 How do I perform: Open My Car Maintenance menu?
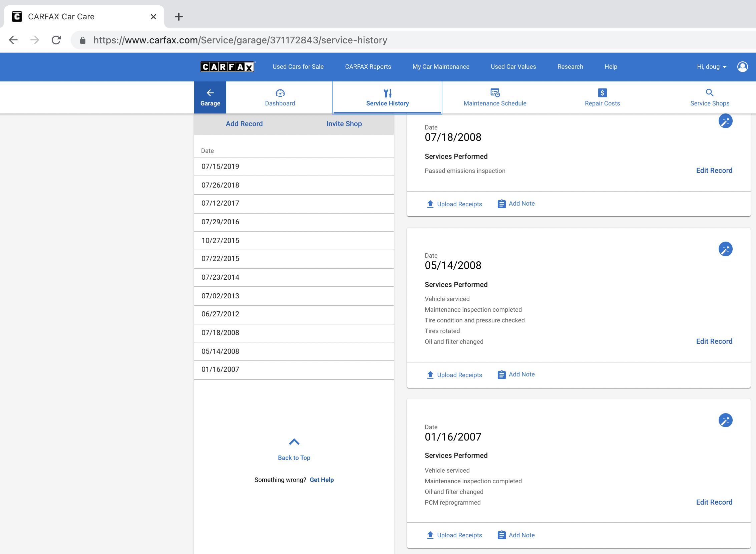click(x=440, y=67)
